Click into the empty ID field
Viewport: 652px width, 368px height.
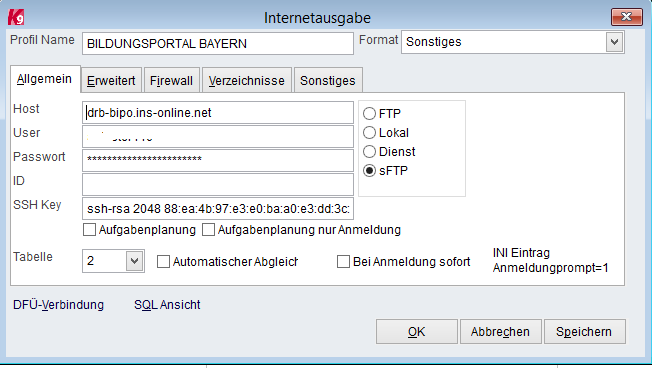(217, 185)
